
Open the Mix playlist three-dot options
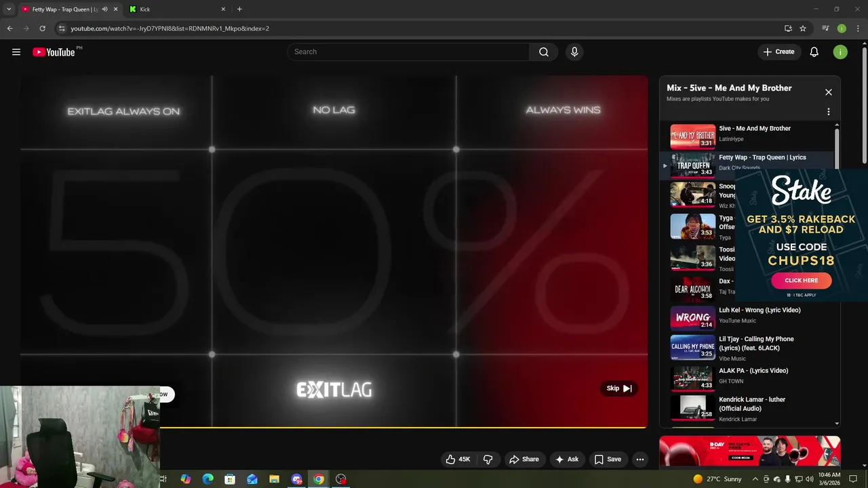828,112
